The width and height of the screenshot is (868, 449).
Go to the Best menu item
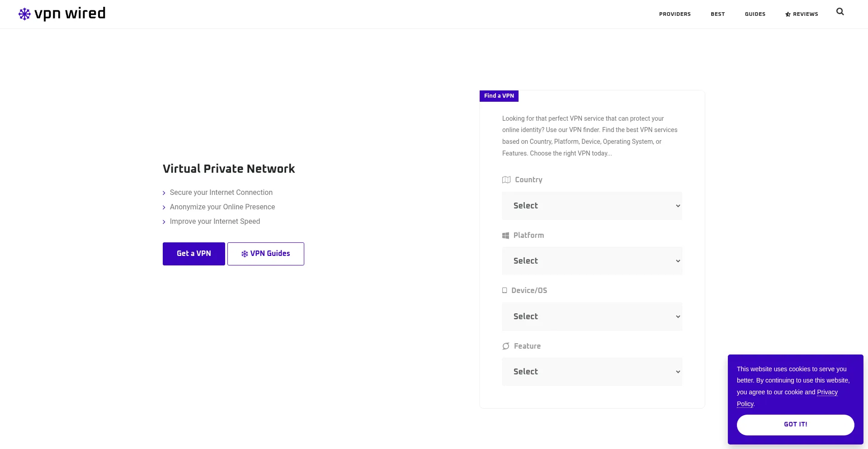717,14
